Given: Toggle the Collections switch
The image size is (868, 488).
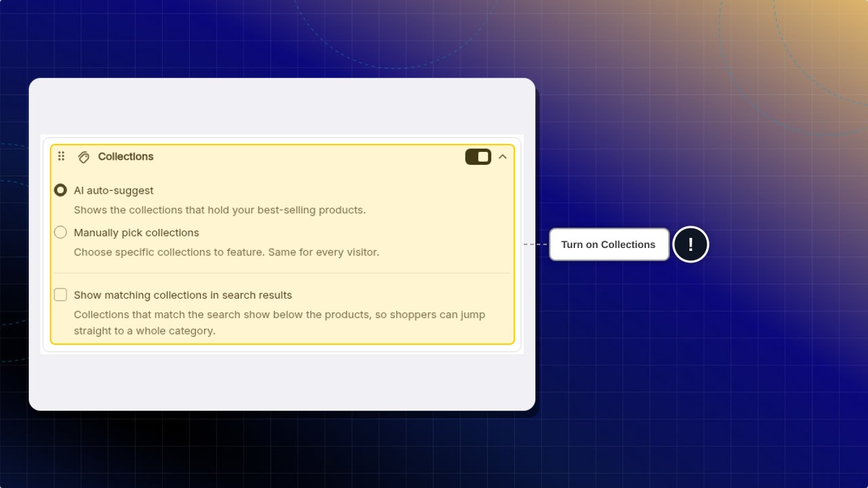Looking at the screenshot, I should 478,157.
